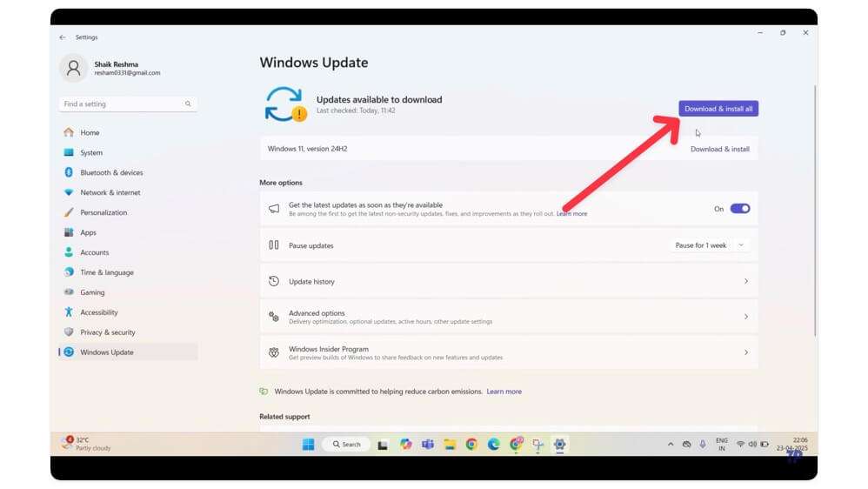Viewport: 868px width, 489px height.
Task: Open Microsoft Edge from the taskbar
Action: [x=494, y=444]
